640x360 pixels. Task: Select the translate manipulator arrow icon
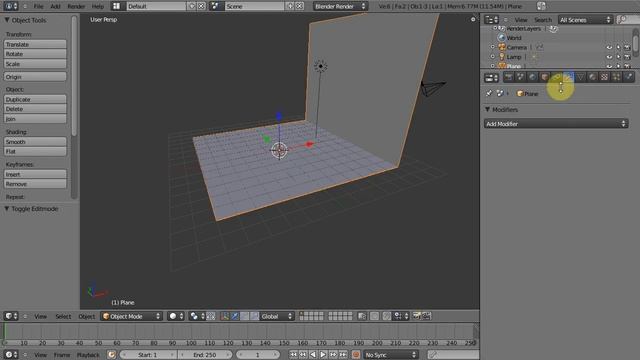point(235,316)
